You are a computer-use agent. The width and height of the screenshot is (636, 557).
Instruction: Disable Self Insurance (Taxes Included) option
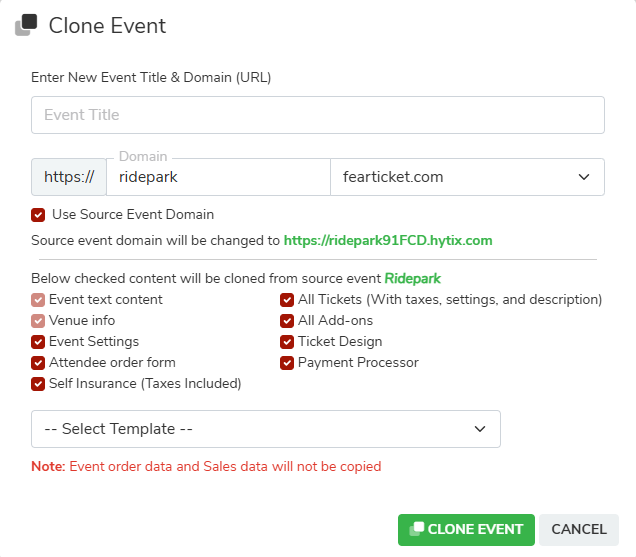pyautogui.click(x=38, y=384)
